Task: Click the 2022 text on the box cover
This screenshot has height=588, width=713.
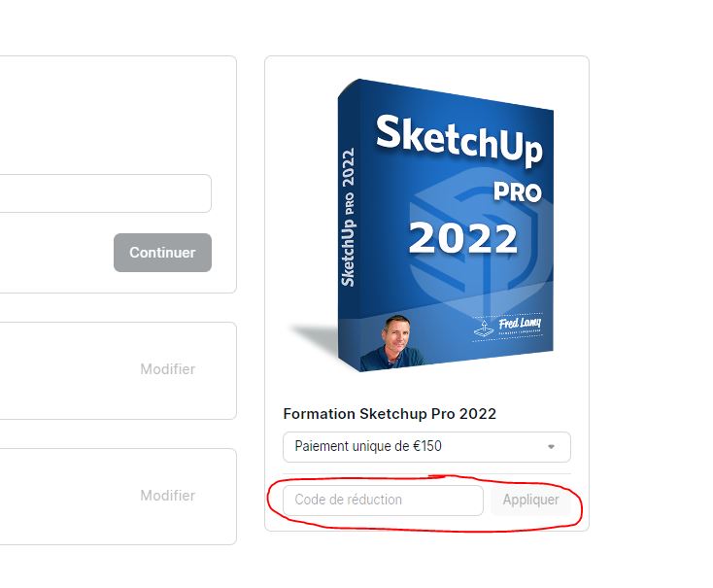Action: (x=463, y=238)
